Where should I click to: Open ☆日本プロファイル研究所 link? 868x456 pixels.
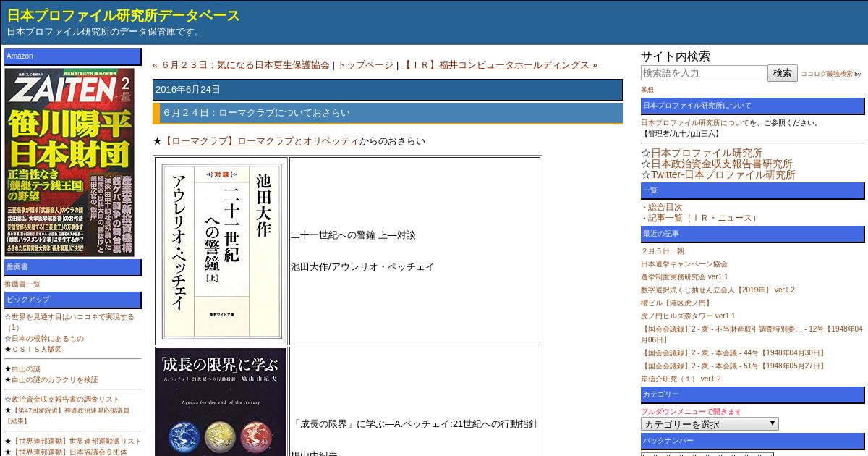point(707,153)
